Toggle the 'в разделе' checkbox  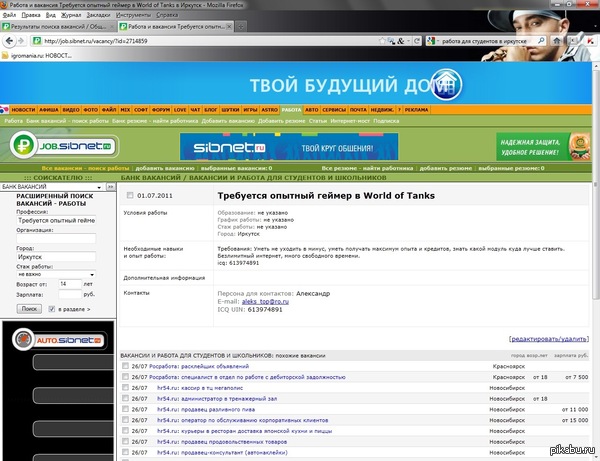coord(52,309)
